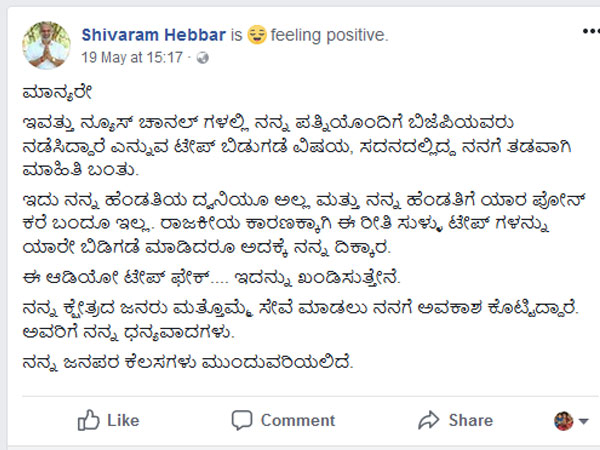Click the line 'ಈ ಆಡಿಯೋ ಟೇಪ್ ಫೇಕ್'
Viewport: 600px width, 450px height.
211,277
